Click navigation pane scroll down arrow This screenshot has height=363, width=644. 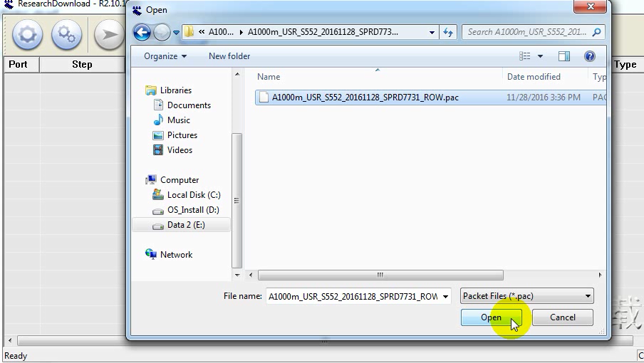point(237,275)
